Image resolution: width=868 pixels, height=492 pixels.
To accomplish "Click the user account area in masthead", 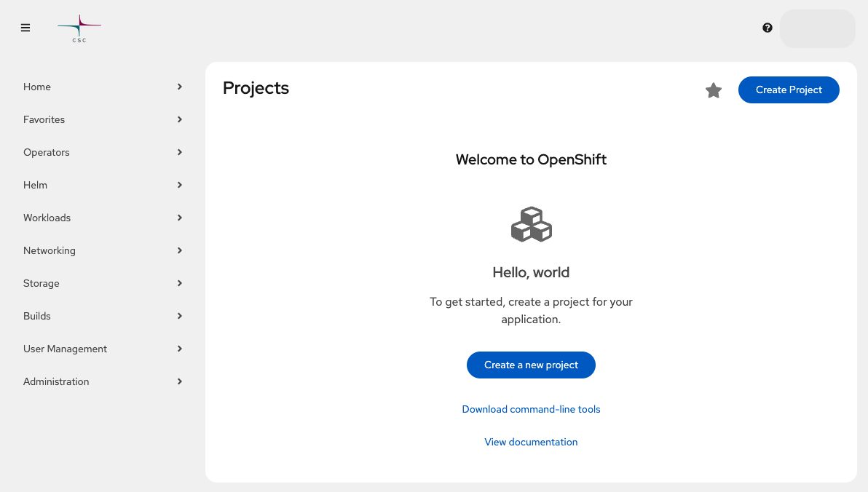I will 817,28.
